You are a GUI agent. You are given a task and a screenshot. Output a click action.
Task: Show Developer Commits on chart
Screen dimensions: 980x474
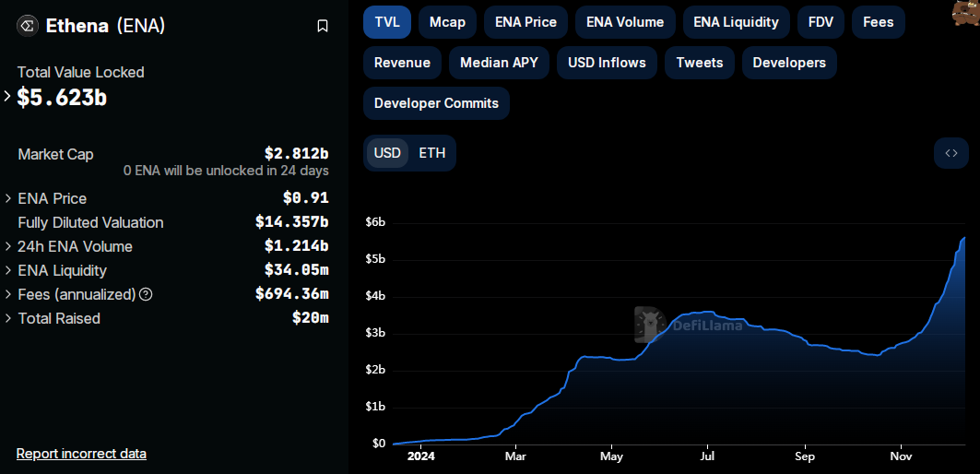pos(436,103)
